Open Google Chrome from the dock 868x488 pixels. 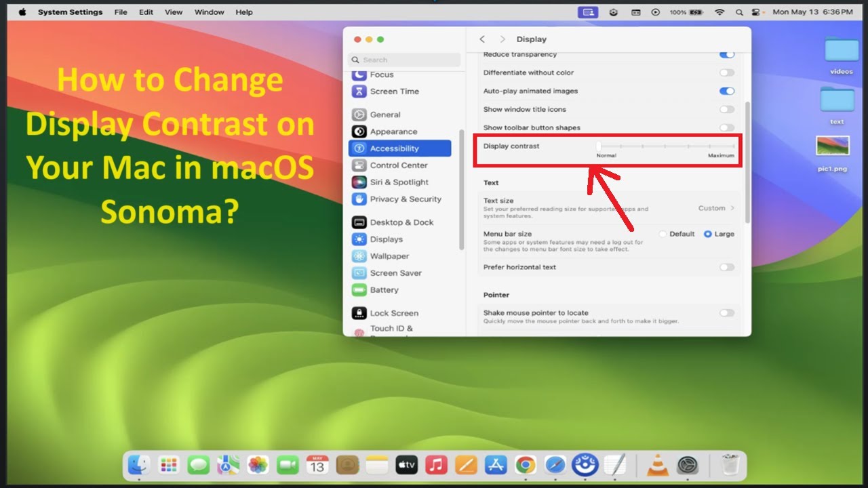click(526, 465)
